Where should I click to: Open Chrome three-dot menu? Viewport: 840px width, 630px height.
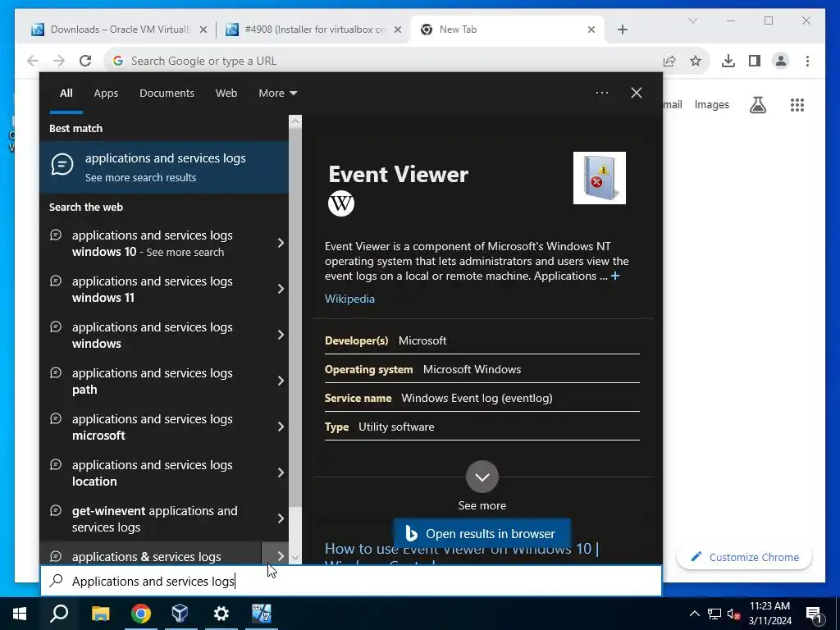pos(807,61)
